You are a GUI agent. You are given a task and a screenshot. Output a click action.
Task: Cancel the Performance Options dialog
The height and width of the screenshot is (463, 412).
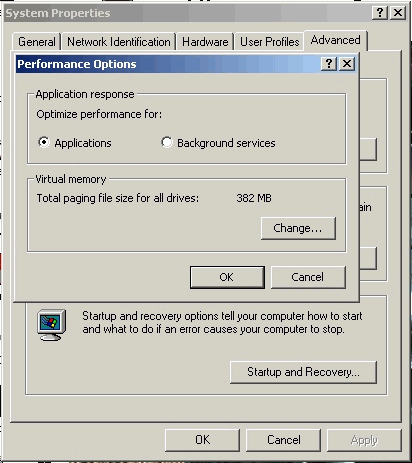(x=308, y=277)
